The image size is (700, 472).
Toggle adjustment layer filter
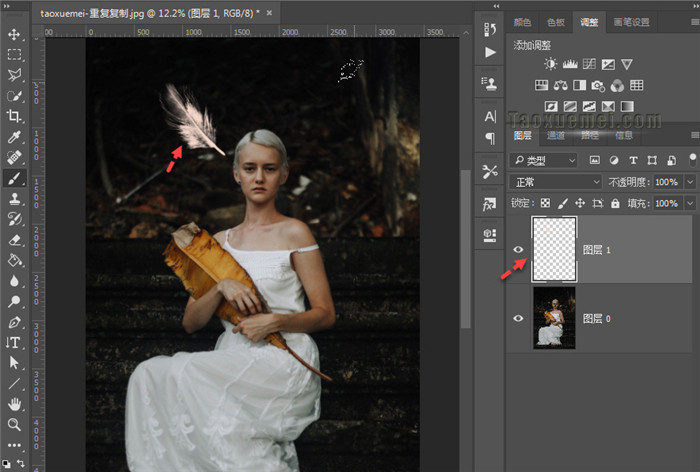tap(614, 160)
